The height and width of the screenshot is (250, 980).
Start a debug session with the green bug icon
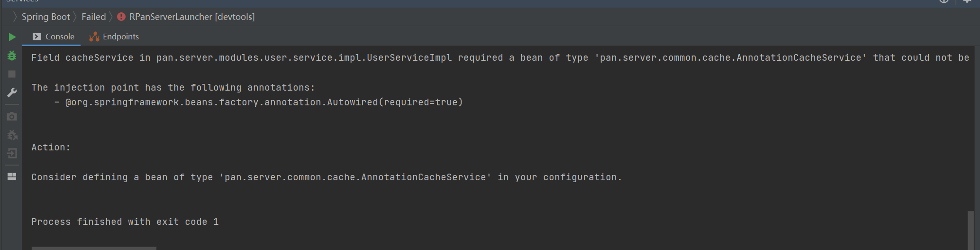tap(12, 56)
